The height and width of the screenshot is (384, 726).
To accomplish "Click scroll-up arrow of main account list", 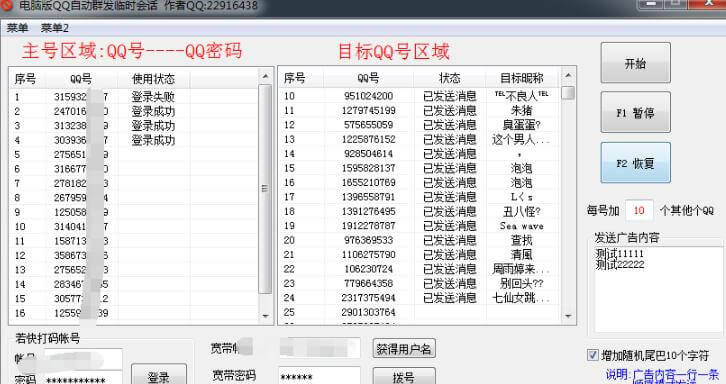I will (x=265, y=76).
